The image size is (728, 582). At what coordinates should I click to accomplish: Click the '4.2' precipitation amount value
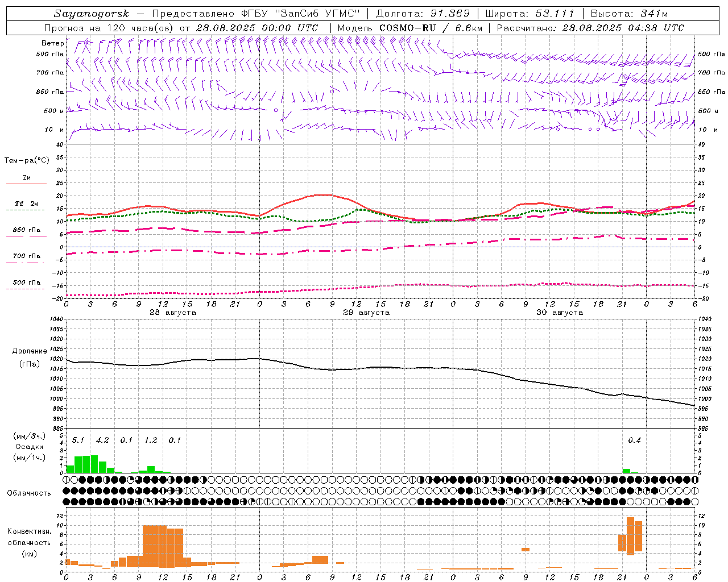(x=102, y=440)
